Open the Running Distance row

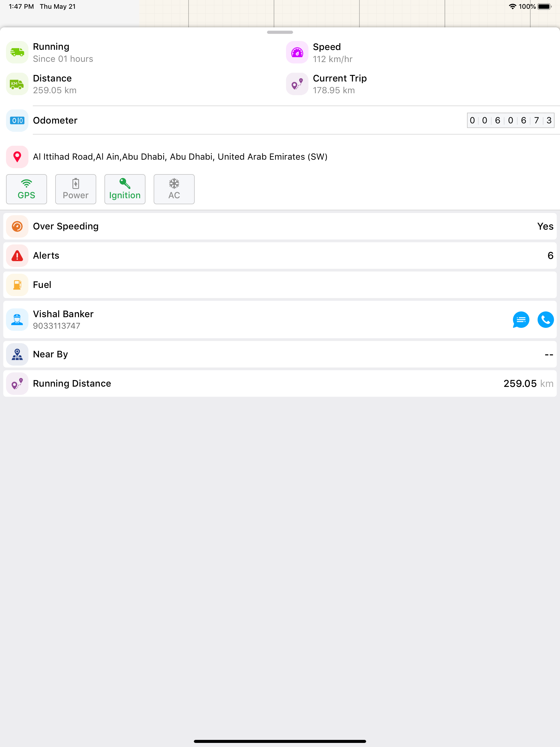click(x=280, y=384)
